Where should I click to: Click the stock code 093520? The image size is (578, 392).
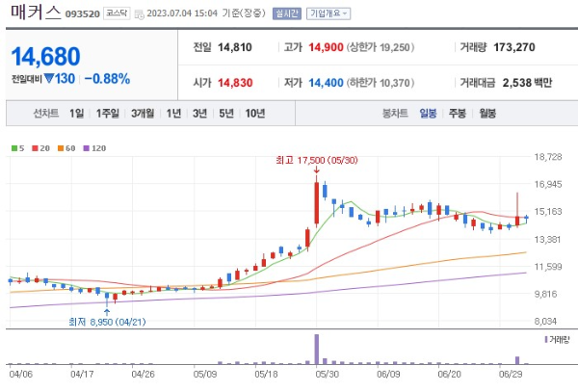tap(83, 14)
